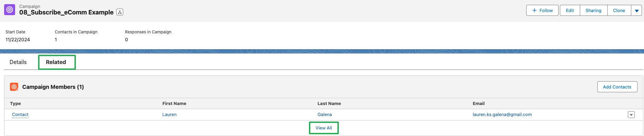Click the Add Contacts button
Image resolution: width=644 pixels, height=136 pixels.
[x=617, y=87]
